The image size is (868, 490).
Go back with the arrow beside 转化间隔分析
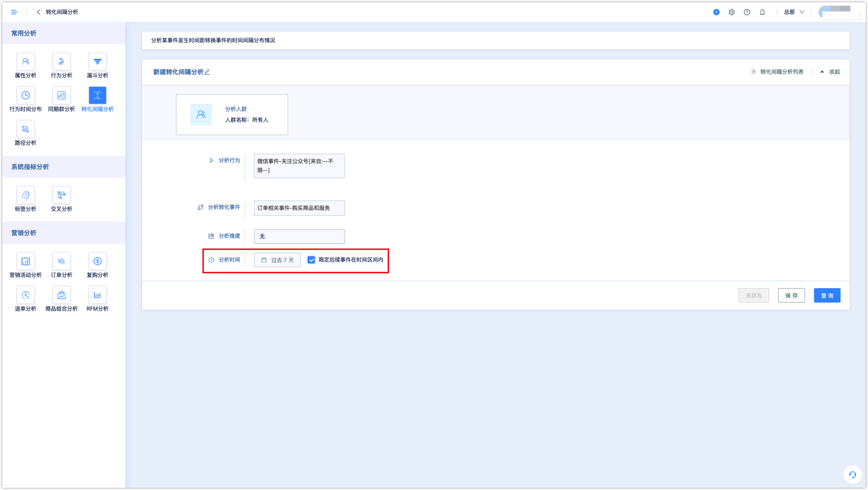click(x=38, y=12)
